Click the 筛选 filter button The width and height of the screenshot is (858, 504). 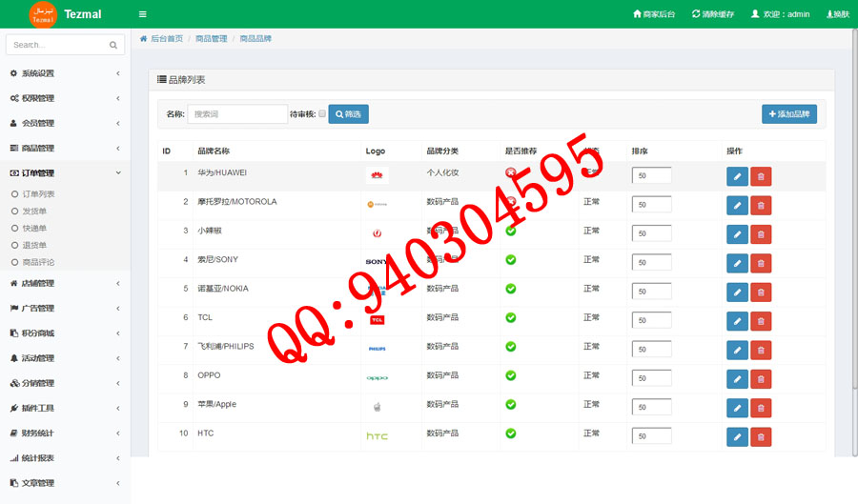[348, 114]
